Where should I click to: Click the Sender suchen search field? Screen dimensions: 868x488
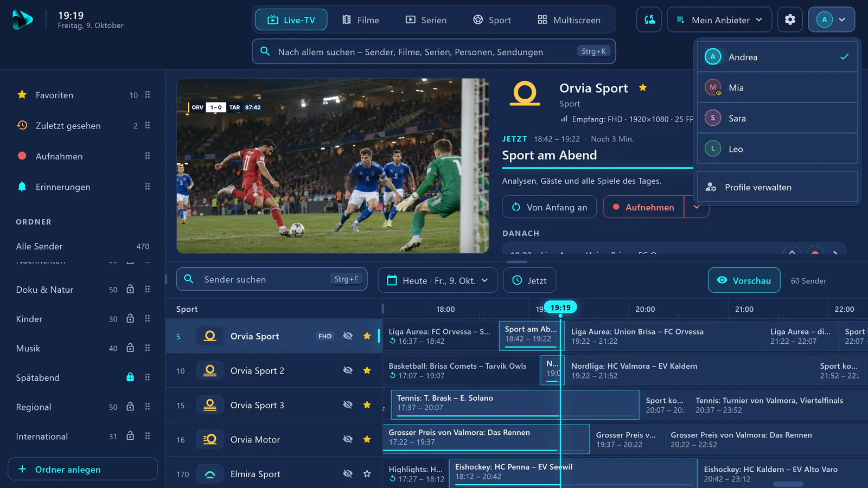[272, 279]
